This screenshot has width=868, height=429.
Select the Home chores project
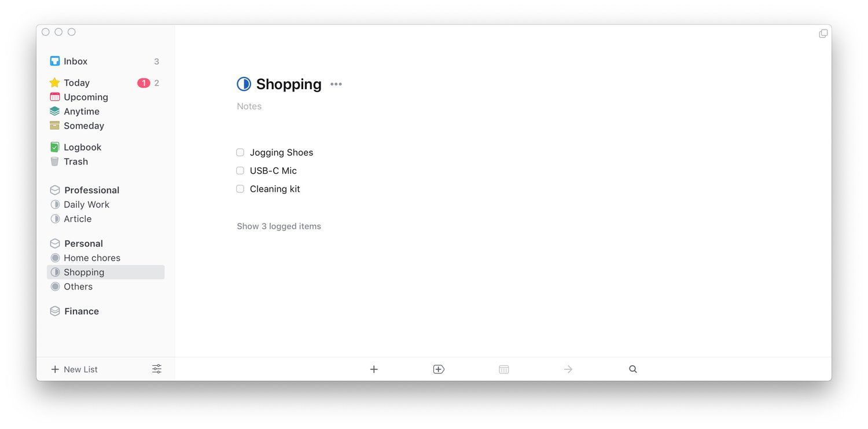[x=91, y=258]
